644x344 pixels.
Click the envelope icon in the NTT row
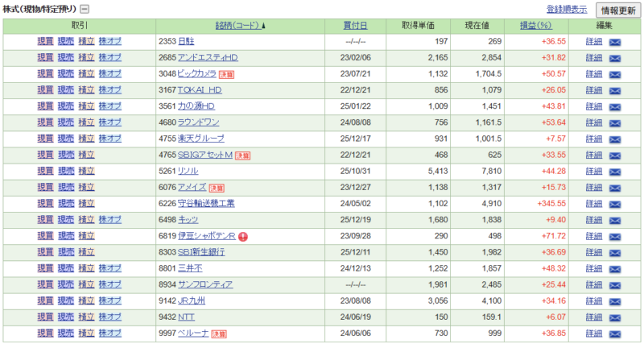[615, 317]
